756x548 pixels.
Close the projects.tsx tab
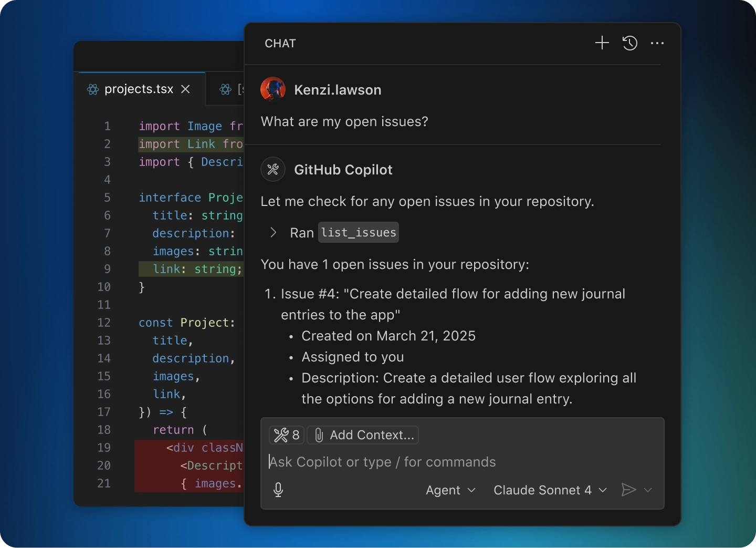coord(186,89)
